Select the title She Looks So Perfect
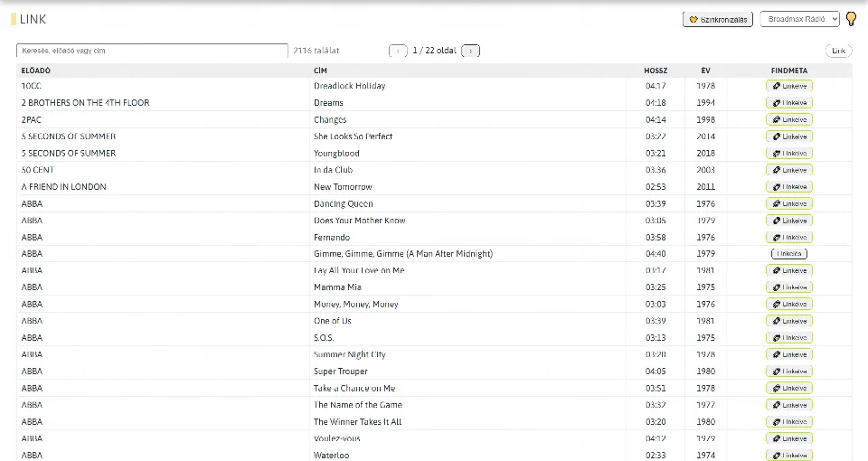 coord(354,136)
